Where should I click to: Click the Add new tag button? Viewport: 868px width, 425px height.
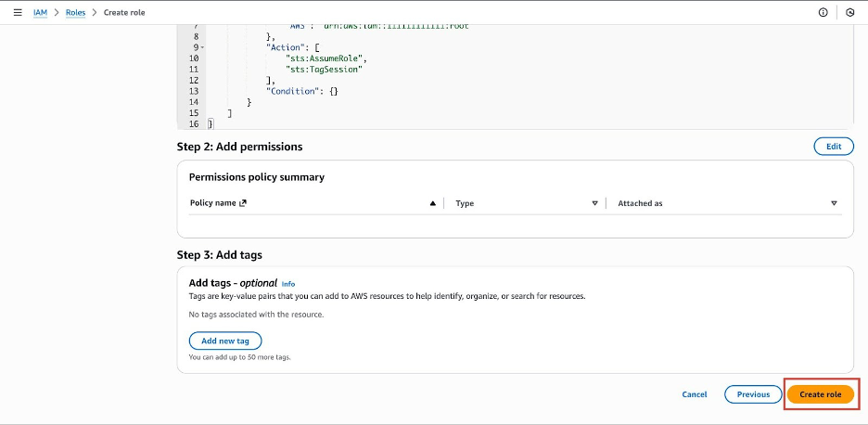(x=225, y=341)
